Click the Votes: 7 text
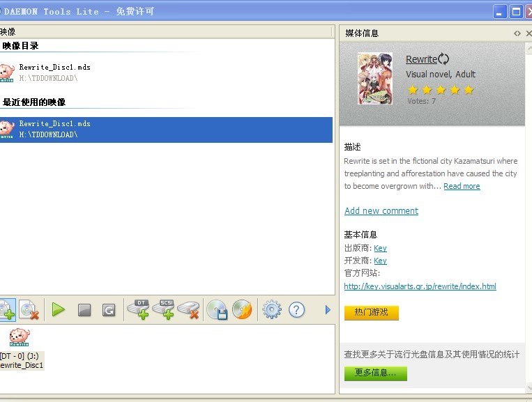532x402 pixels. tap(421, 101)
